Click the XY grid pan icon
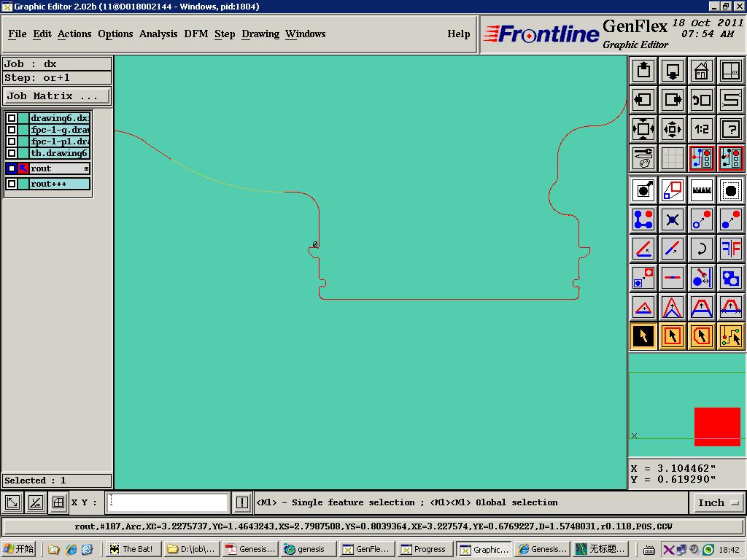 731,71
